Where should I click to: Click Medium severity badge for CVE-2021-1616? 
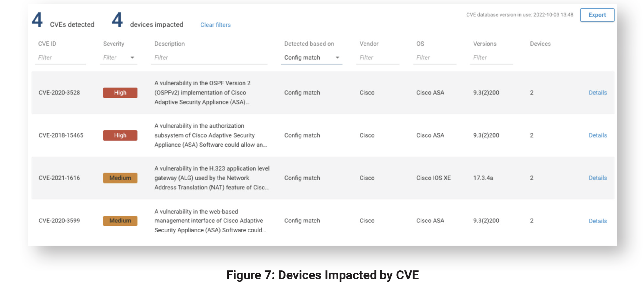point(120,178)
